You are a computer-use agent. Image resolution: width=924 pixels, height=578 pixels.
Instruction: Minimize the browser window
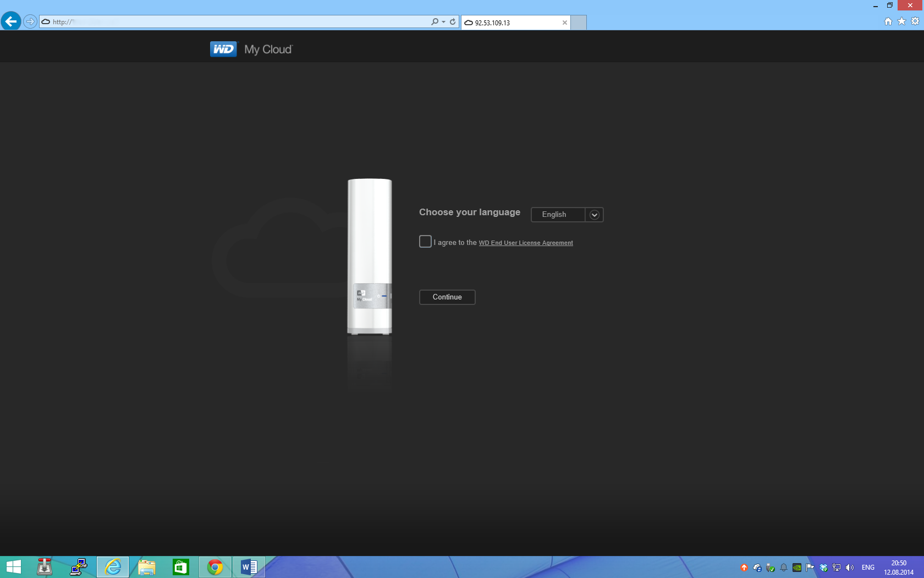point(875,6)
